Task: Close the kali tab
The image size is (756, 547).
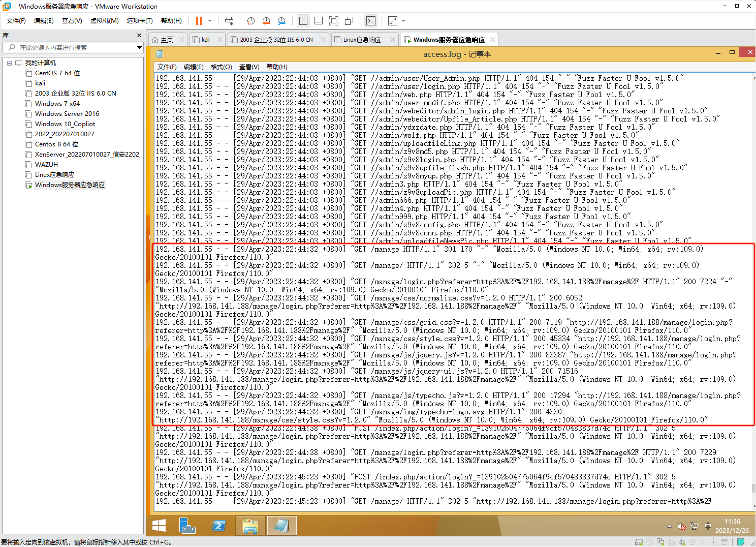Action: click(219, 40)
